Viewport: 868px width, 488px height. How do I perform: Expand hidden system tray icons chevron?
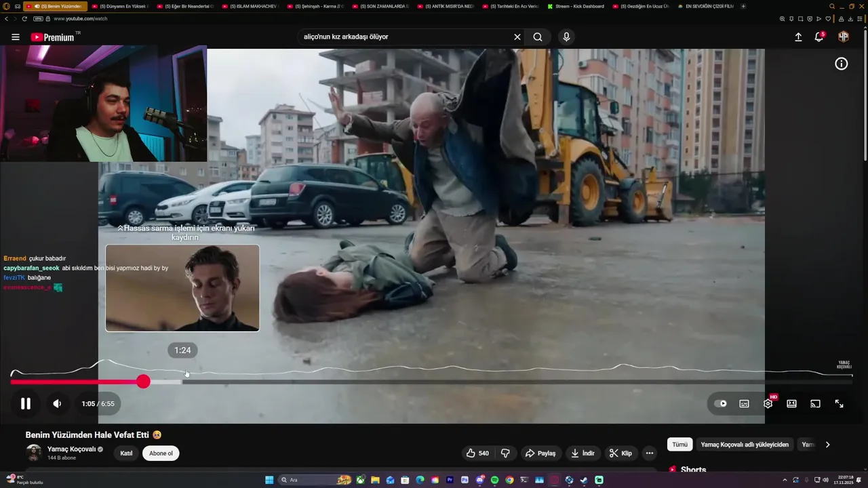[x=785, y=480]
